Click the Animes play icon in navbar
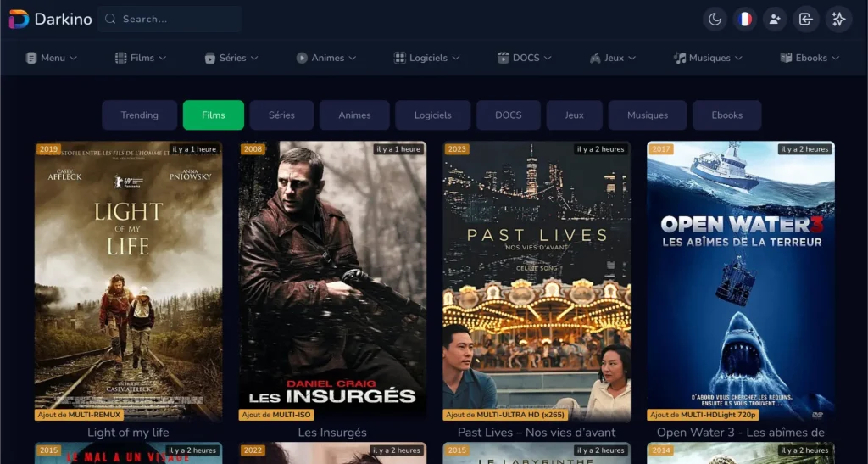Image resolution: width=868 pixels, height=464 pixels. 302,58
